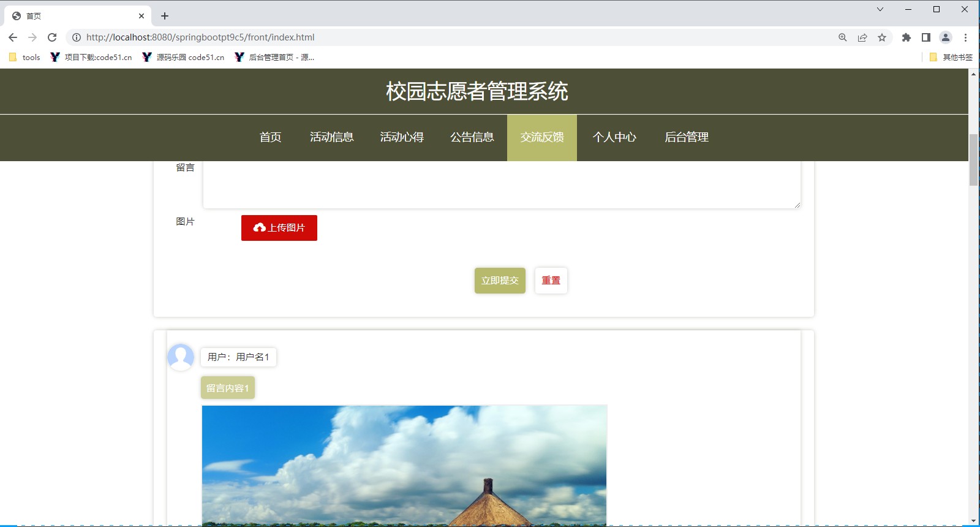Reset the form with 重置 button
980x527 pixels.
(x=551, y=281)
